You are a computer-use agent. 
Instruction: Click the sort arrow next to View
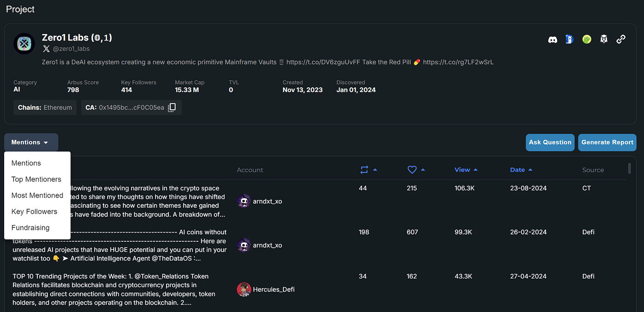pos(476,170)
